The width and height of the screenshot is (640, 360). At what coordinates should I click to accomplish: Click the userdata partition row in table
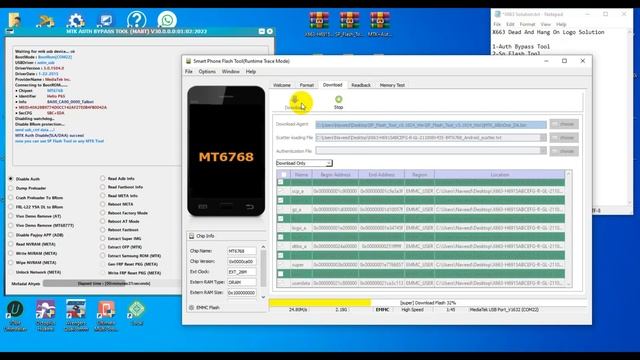click(420, 283)
